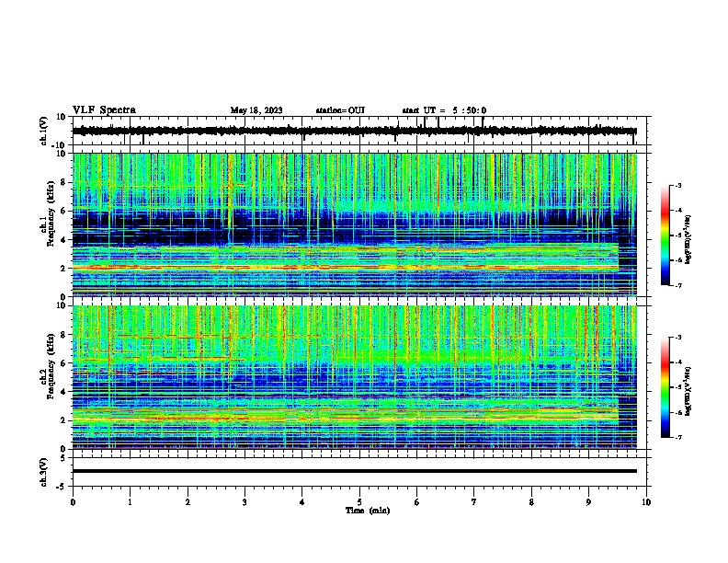The width and height of the screenshot is (728, 563).
Task: Click the "8" kHz tick on the ch.1 spectrogram axis
Action: pyautogui.click(x=63, y=182)
